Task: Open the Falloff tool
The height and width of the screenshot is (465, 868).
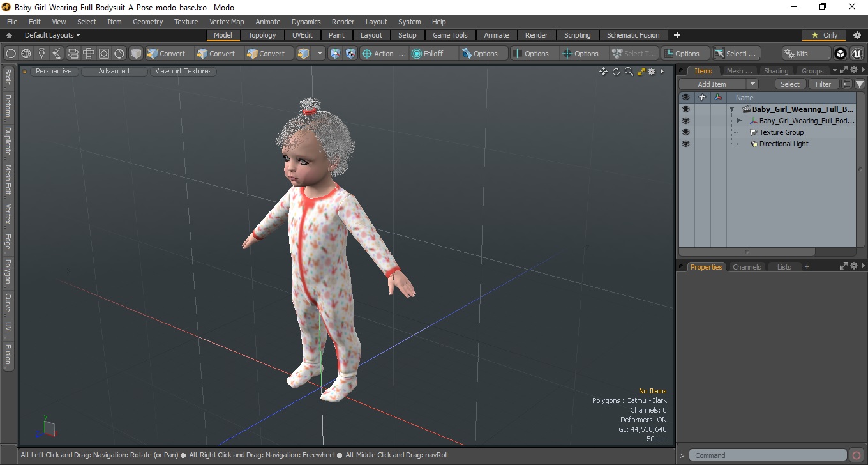Action: coord(434,54)
